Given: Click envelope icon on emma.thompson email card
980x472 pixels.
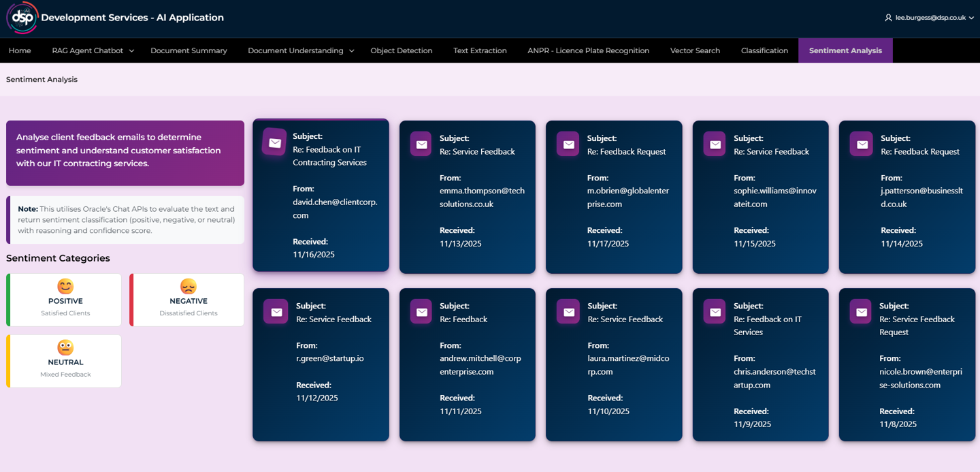Looking at the screenshot, I should click(421, 144).
